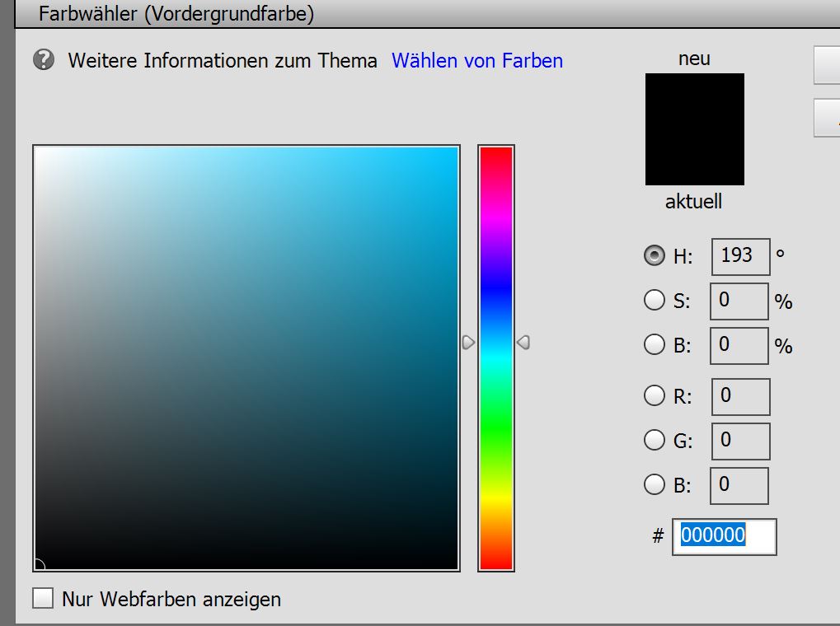Image resolution: width=840 pixels, height=626 pixels.
Task: Pick green on the vertical hue spectrum bar
Action: coord(496,428)
